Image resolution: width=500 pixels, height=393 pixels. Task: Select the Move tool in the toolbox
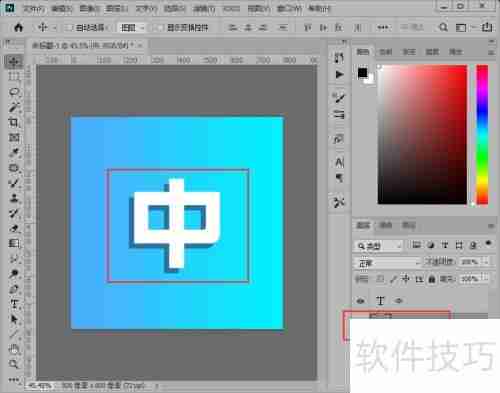[x=14, y=62]
